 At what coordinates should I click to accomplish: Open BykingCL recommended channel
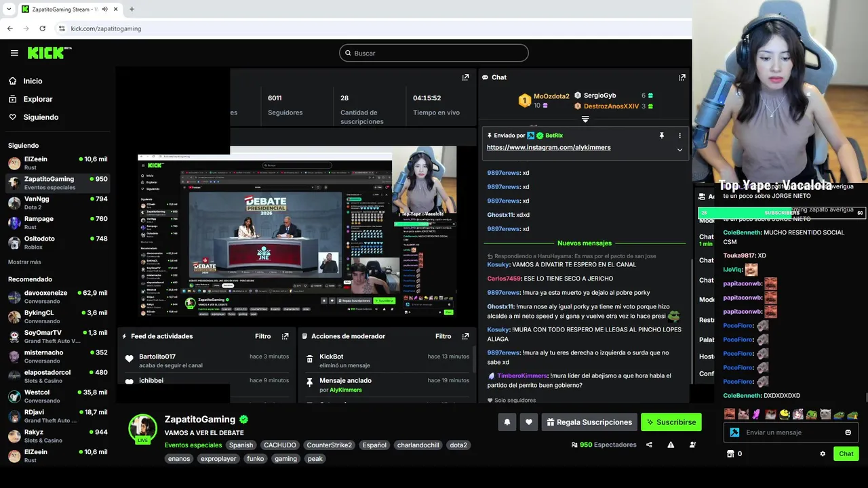[x=58, y=317]
